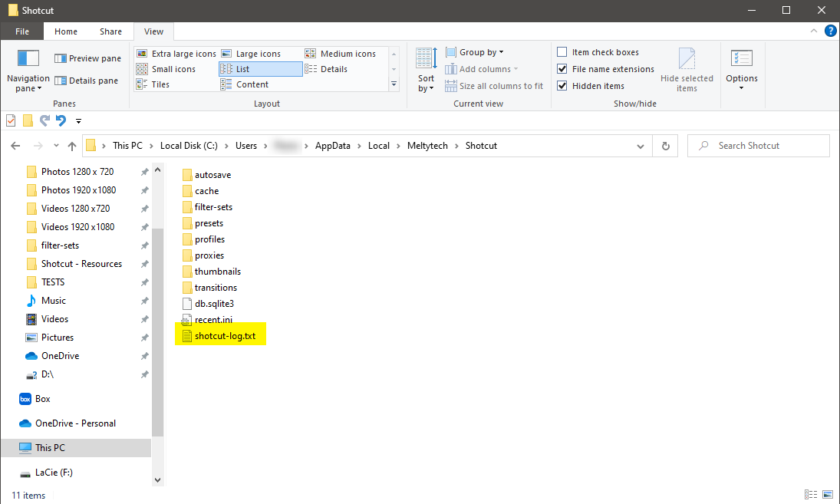The height and width of the screenshot is (504, 840).
Task: Expand the layout gallery options
Action: (394, 84)
